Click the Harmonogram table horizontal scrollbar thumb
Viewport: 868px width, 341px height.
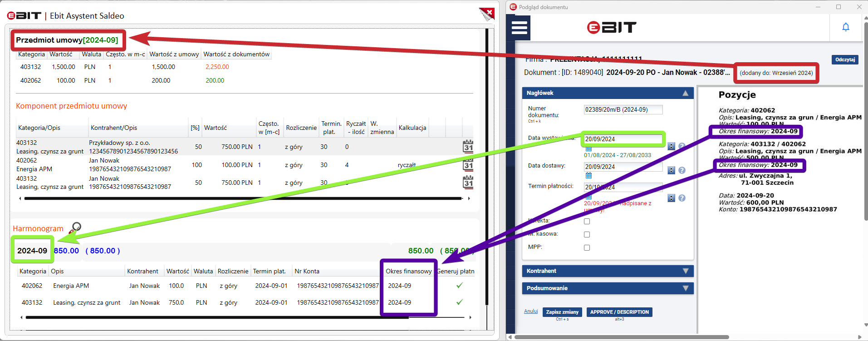click(218, 317)
